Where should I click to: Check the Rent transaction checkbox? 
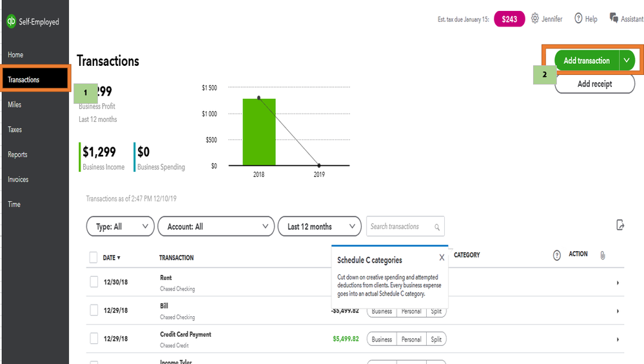click(x=93, y=282)
